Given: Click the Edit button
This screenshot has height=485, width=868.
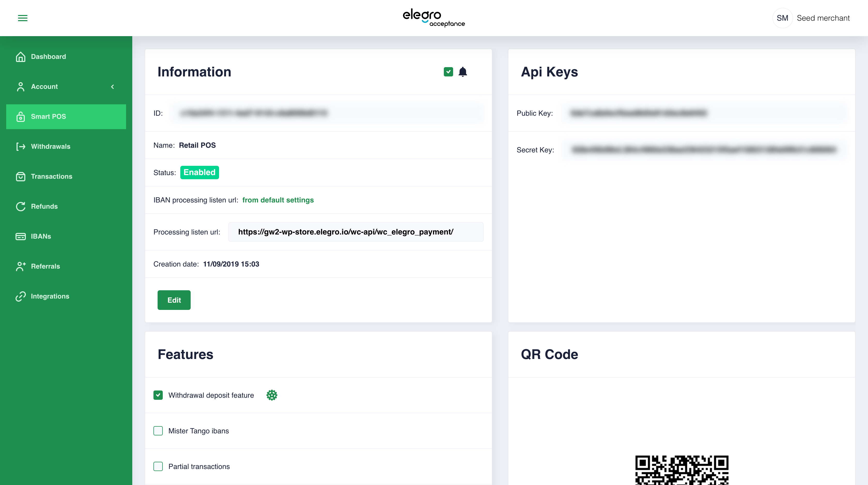Looking at the screenshot, I should (x=174, y=300).
